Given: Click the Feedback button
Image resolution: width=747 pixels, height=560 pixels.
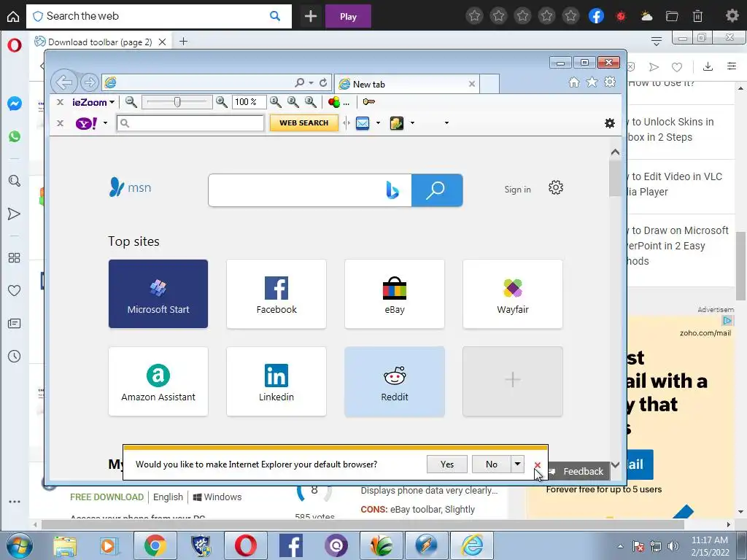Looking at the screenshot, I should (x=578, y=472).
